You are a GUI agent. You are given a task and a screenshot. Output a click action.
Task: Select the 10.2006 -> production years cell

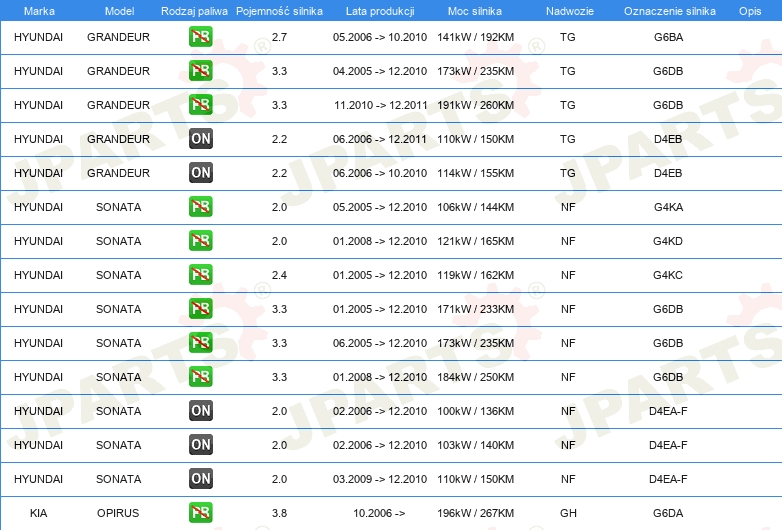[379, 513]
